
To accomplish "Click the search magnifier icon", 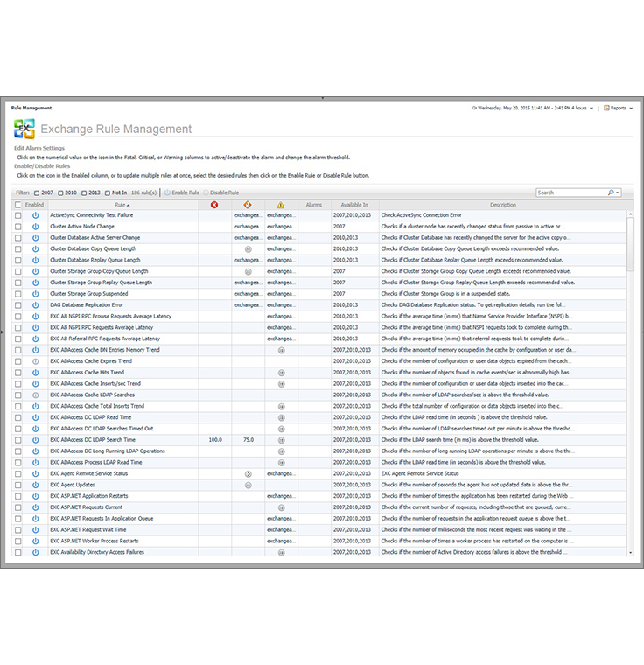I will point(611,192).
